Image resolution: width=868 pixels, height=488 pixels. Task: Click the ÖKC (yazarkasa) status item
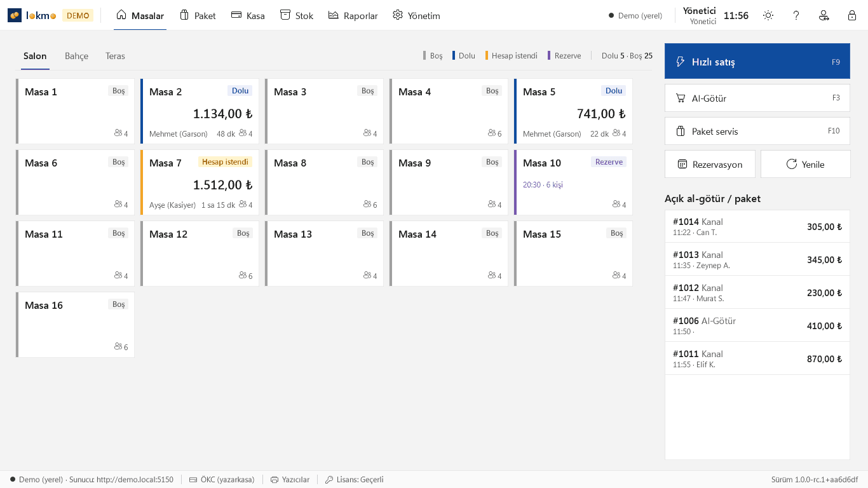click(x=222, y=480)
